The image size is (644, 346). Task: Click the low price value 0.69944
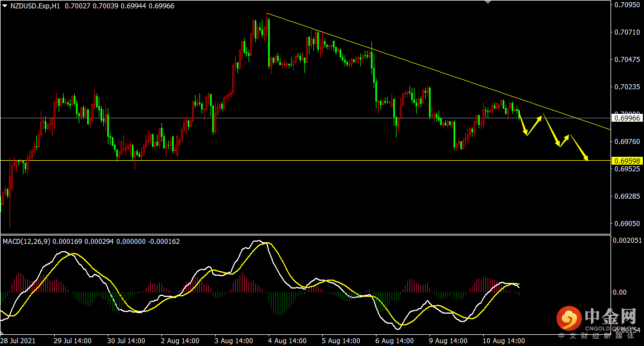133,6
